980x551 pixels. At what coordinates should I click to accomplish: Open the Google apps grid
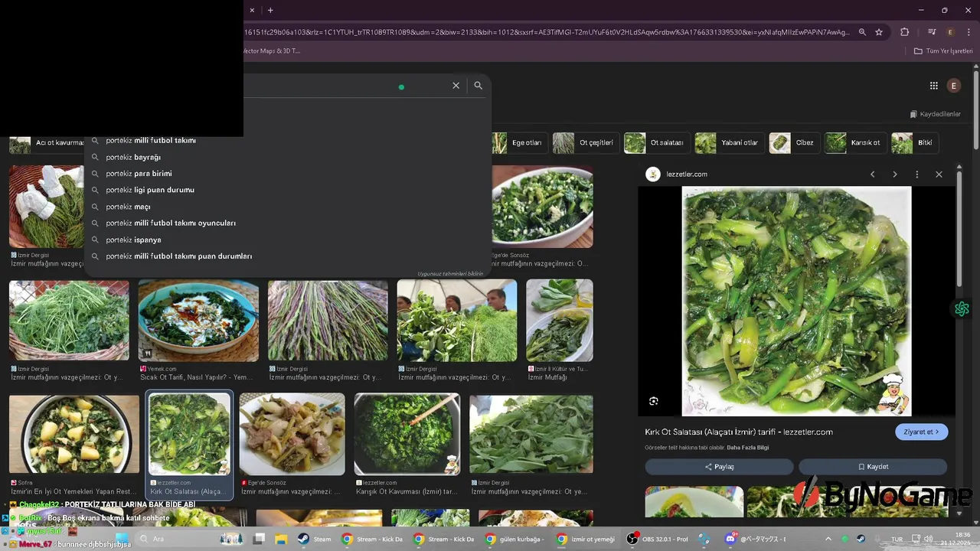pos(933,86)
